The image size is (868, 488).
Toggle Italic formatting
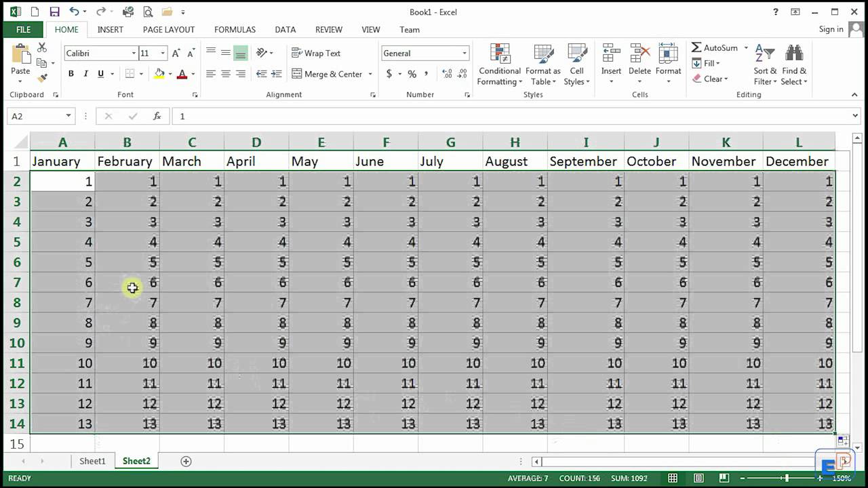tap(85, 74)
